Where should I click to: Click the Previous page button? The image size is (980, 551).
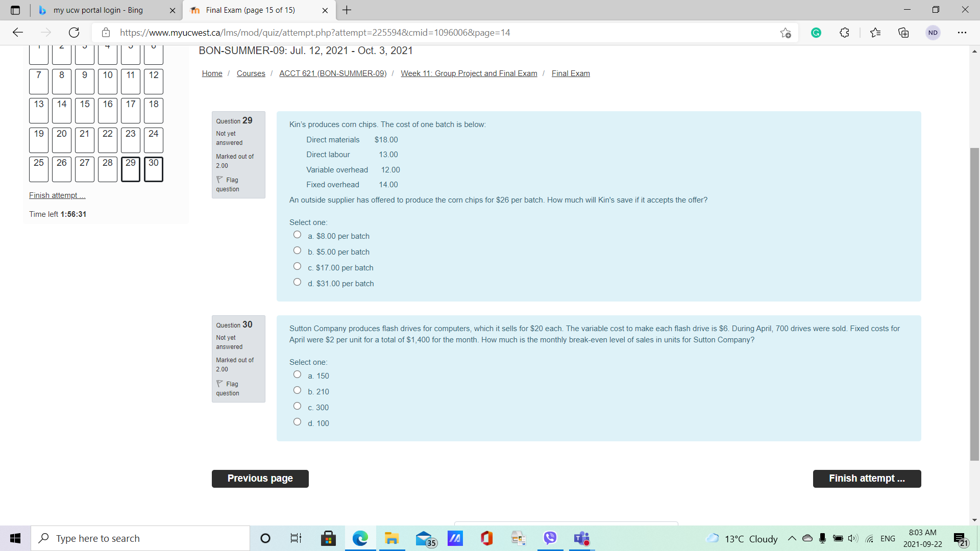point(260,479)
